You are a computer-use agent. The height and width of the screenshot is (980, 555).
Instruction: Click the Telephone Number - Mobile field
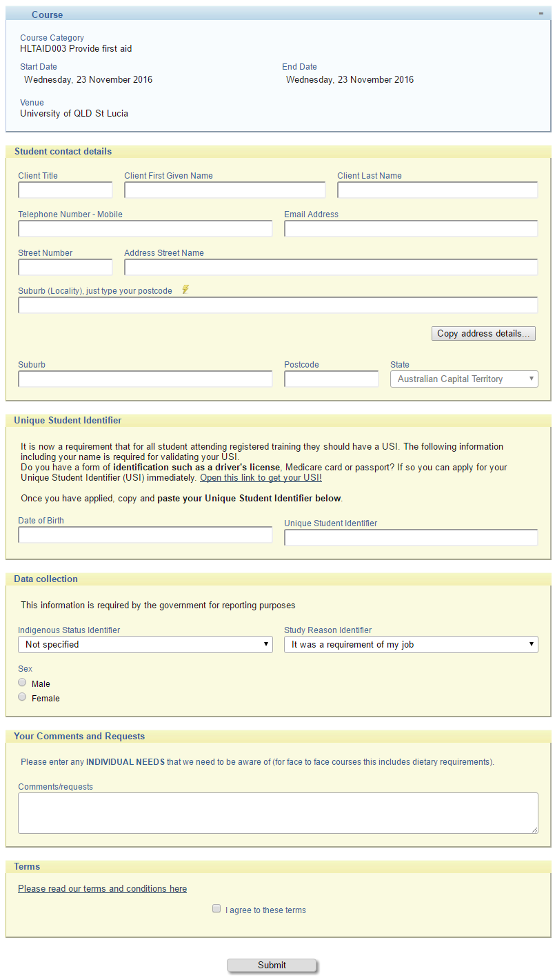point(145,229)
